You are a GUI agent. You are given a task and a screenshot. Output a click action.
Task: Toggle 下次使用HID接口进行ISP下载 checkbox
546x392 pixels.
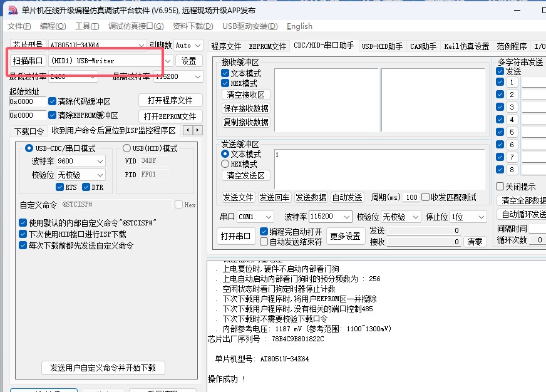click(x=23, y=234)
